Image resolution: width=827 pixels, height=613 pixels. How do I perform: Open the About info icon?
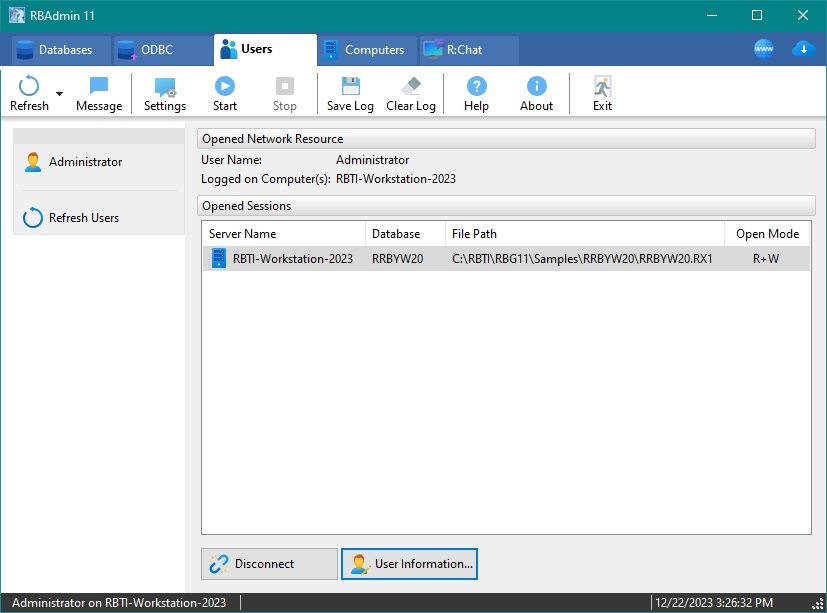pyautogui.click(x=536, y=93)
